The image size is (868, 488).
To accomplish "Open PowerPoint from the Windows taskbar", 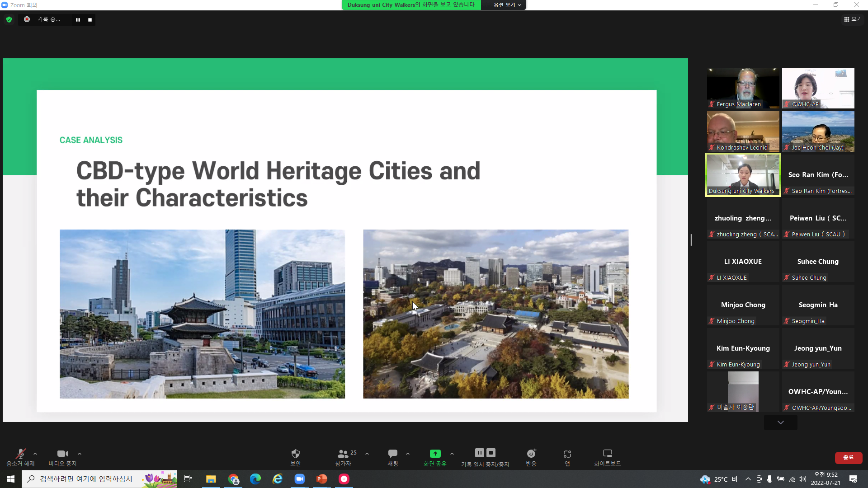I will pos(321,479).
